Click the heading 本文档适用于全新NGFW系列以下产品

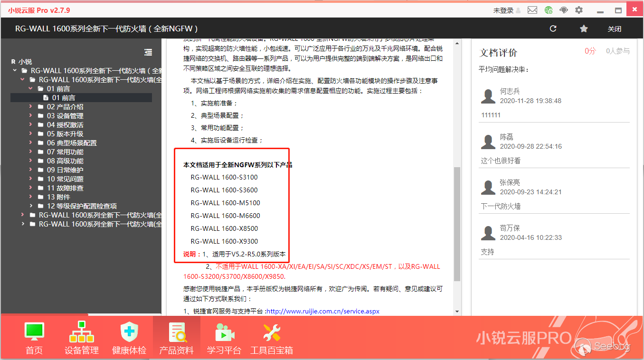(238, 165)
